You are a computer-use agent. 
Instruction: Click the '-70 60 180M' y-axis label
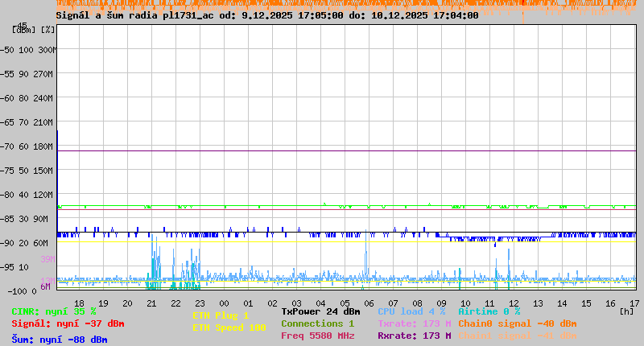(x=28, y=147)
